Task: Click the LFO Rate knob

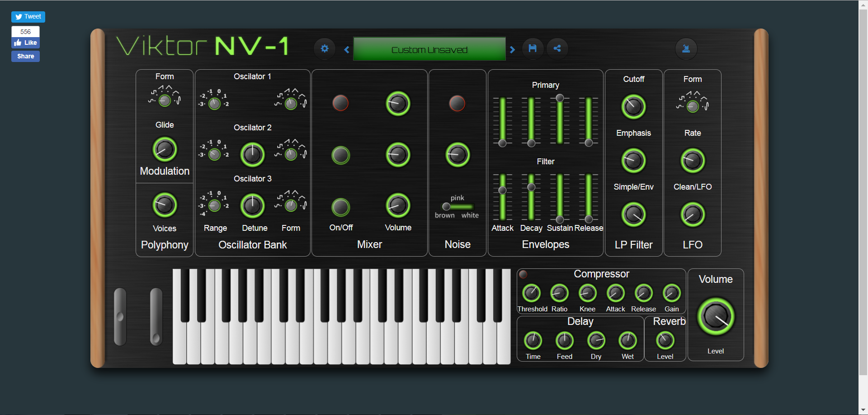Action: pos(693,161)
